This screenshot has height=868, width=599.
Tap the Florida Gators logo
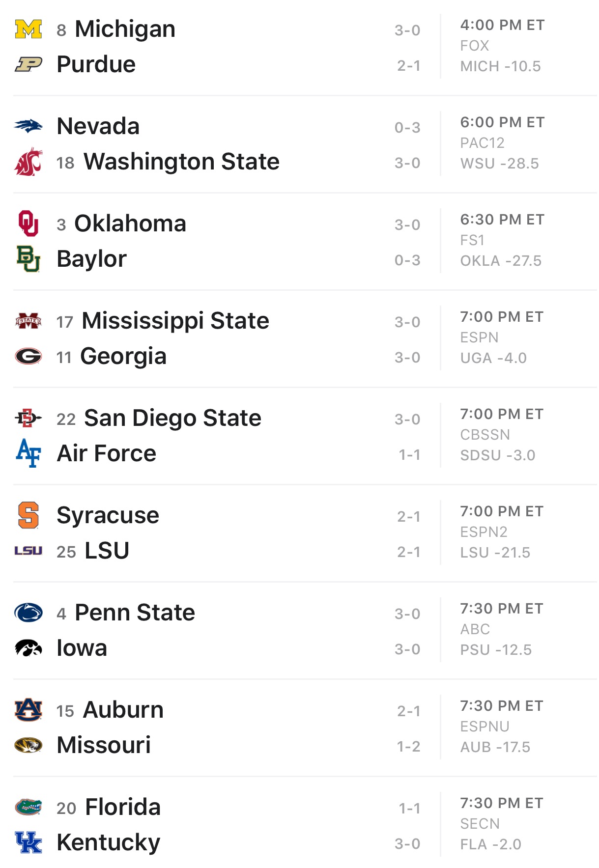pos(29,807)
